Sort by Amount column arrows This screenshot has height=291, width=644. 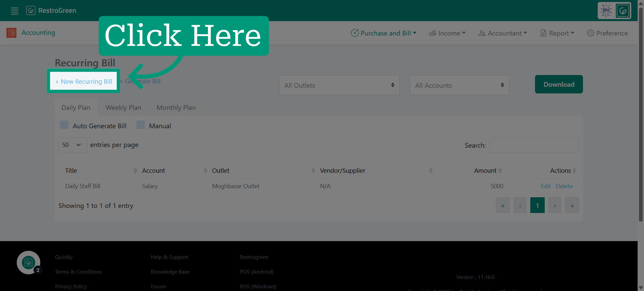point(500,170)
